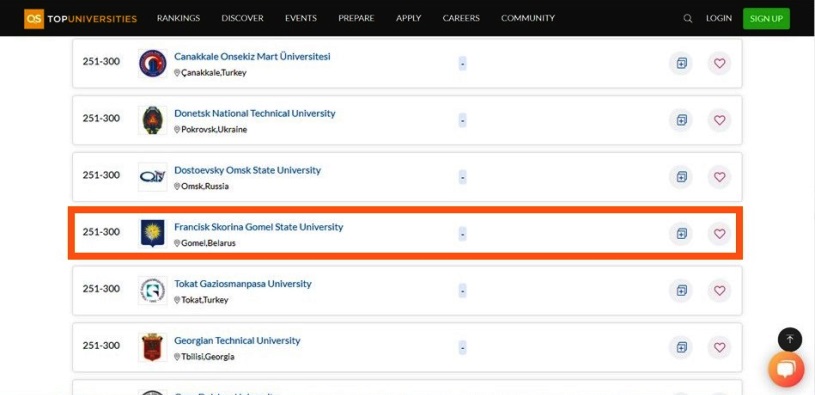This screenshot has width=815, height=395.
Task: Open Georgian Technical University page
Action: click(x=237, y=340)
